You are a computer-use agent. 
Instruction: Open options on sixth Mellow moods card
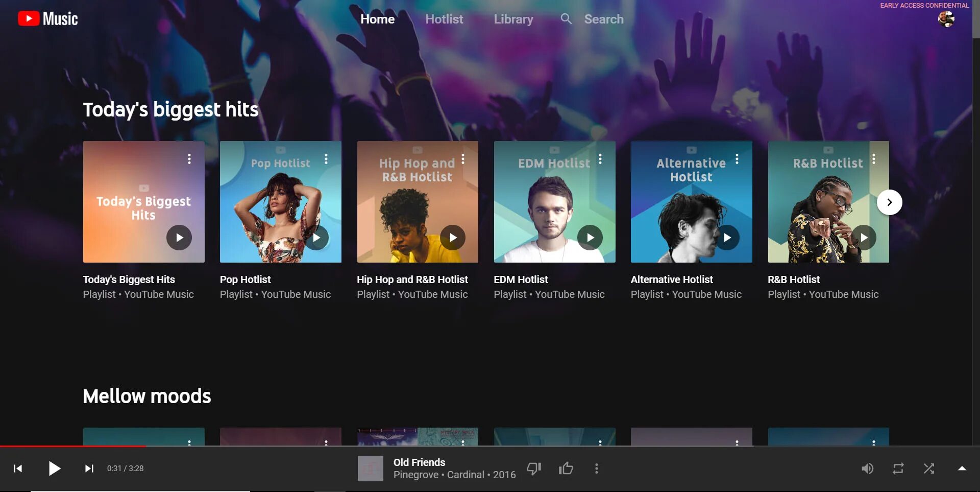[874, 442]
